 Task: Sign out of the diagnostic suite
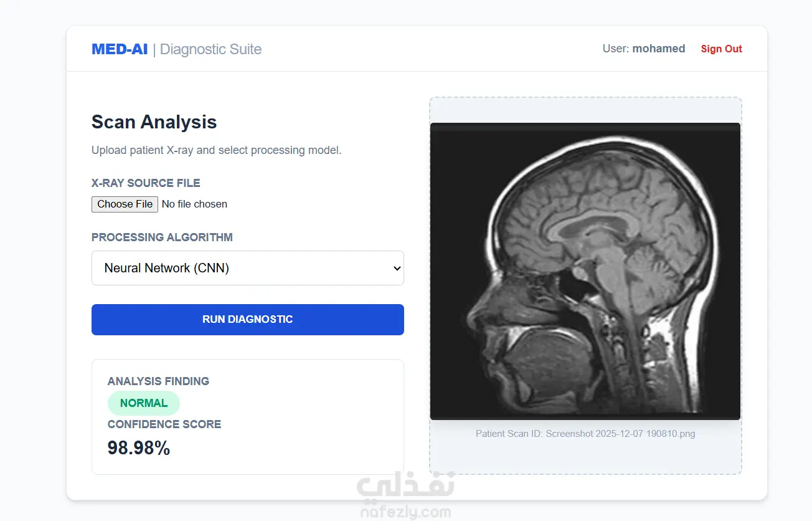[721, 49]
